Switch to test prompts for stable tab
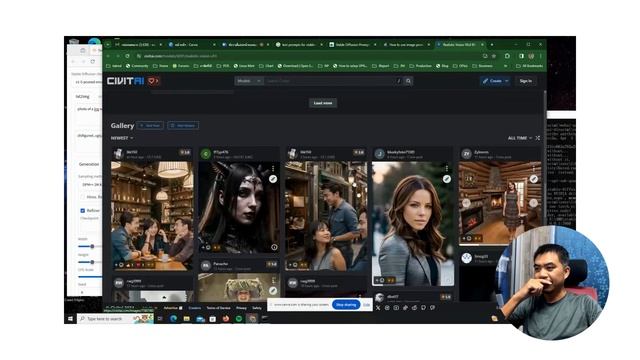Image resolution: width=640 pixels, height=360 pixels. [x=299, y=44]
